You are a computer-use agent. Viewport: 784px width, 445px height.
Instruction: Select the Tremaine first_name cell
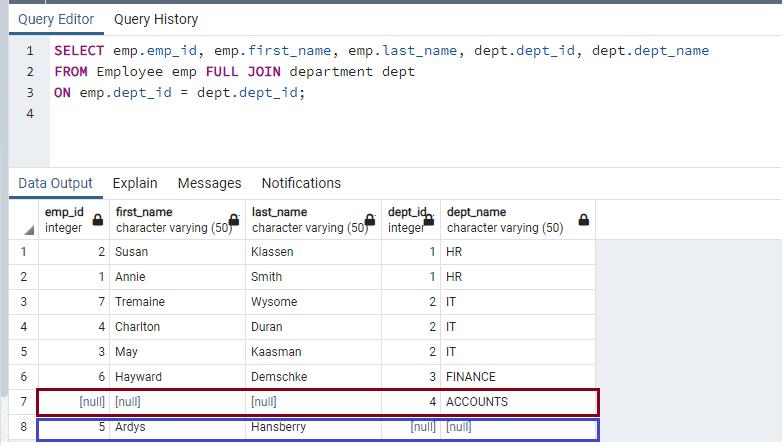pos(176,302)
